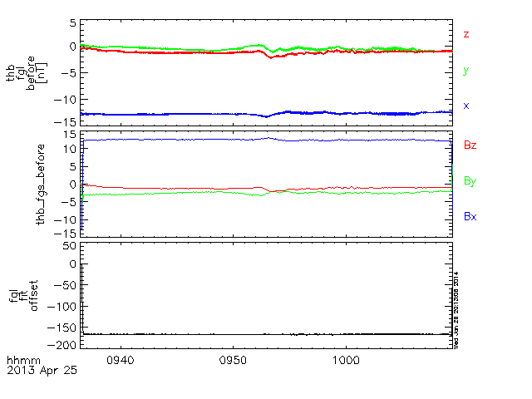Click the blue 'x' legend label
The image size is (532, 399).
point(466,106)
